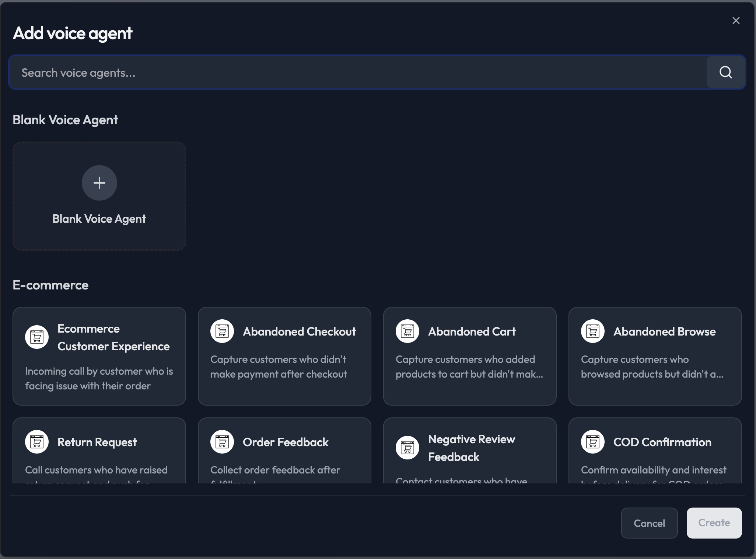Select the Abandoned Browse template title
The image size is (756, 559).
pos(664,331)
